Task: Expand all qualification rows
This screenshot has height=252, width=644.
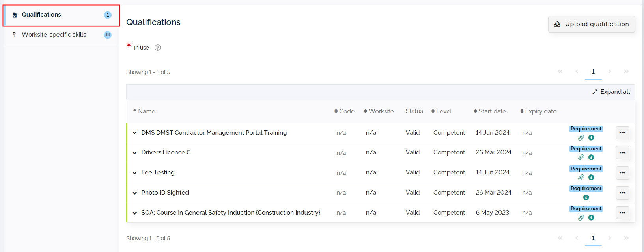Action: point(611,92)
